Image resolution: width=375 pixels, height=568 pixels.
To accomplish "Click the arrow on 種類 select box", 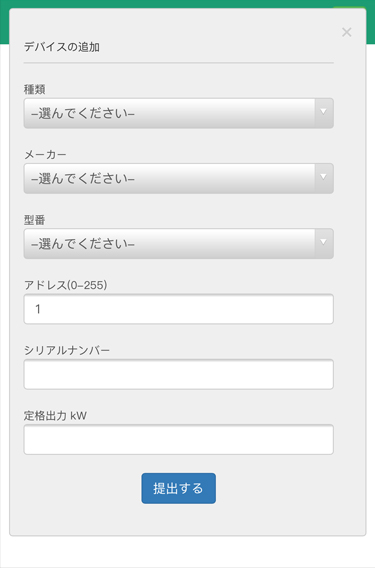I will pos(324,112).
